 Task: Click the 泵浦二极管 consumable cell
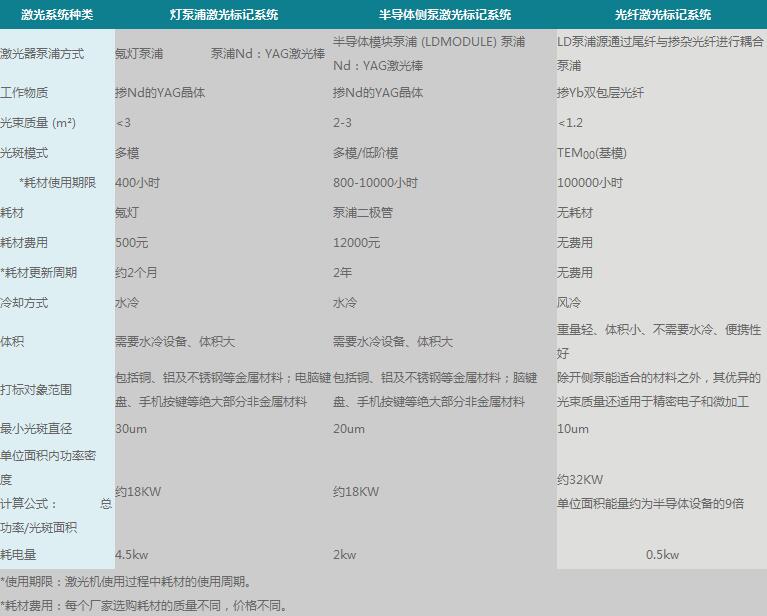click(363, 213)
